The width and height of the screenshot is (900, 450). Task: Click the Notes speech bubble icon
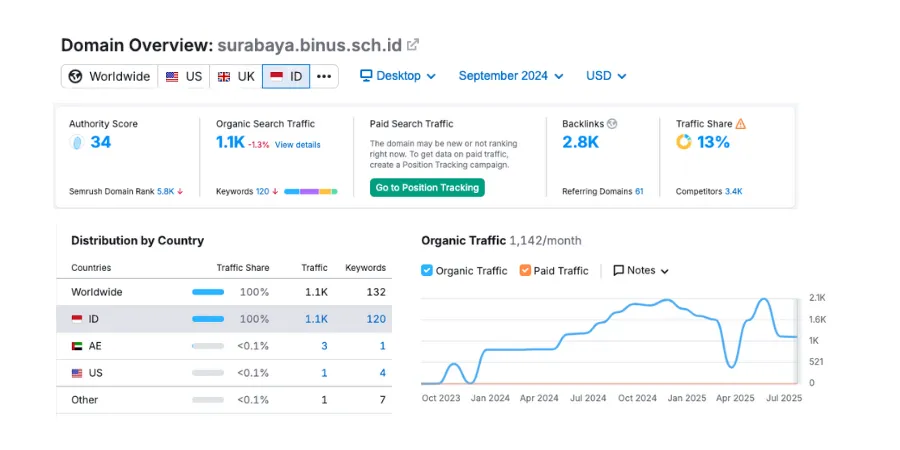pos(619,271)
